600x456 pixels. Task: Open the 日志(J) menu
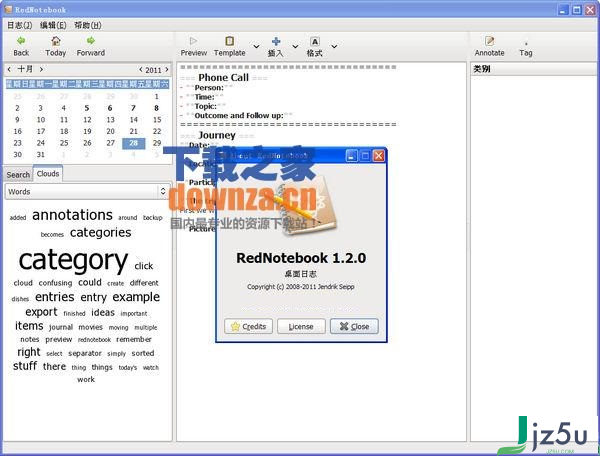pos(20,25)
